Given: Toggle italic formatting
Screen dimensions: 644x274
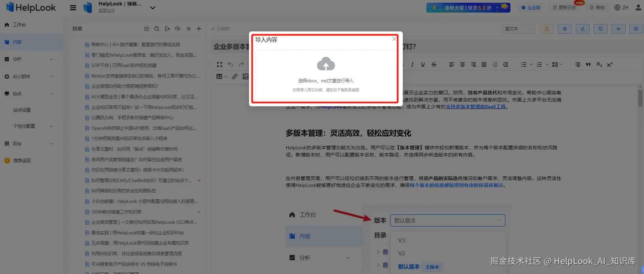Looking at the screenshot, I should (x=412, y=64).
